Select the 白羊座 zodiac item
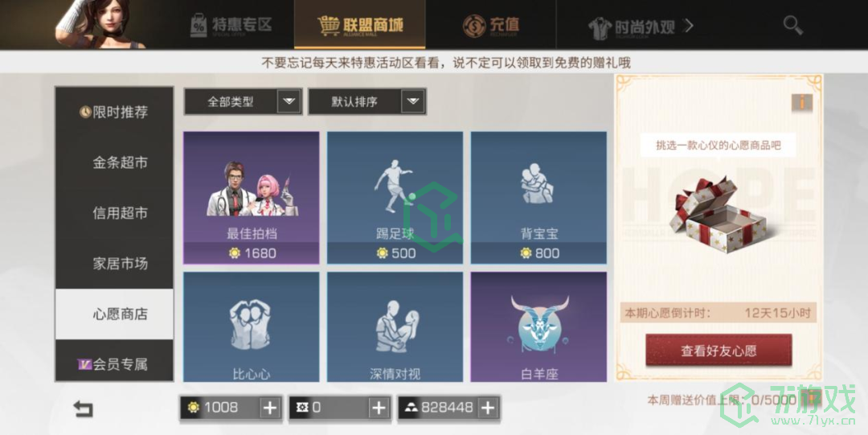The image size is (868, 435). pos(538,326)
